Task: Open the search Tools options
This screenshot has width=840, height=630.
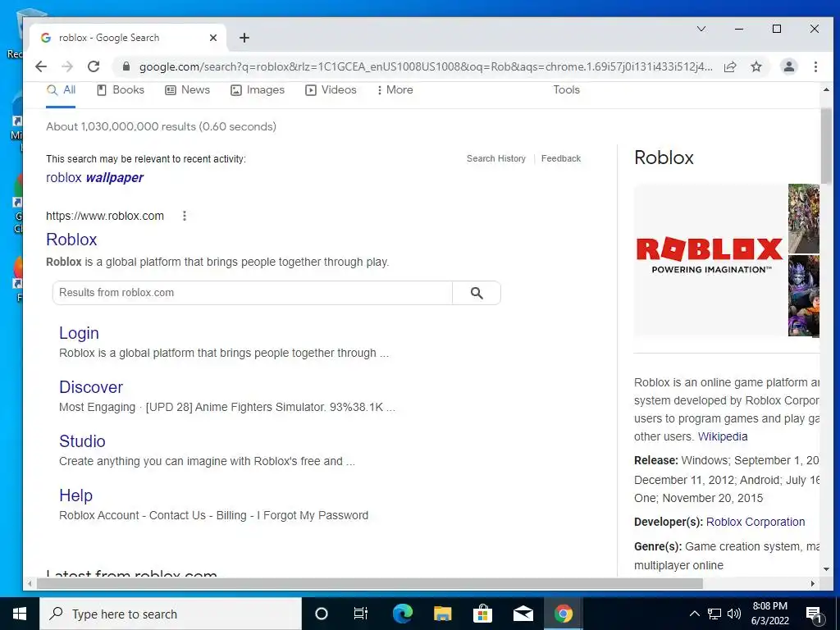Action: click(566, 90)
